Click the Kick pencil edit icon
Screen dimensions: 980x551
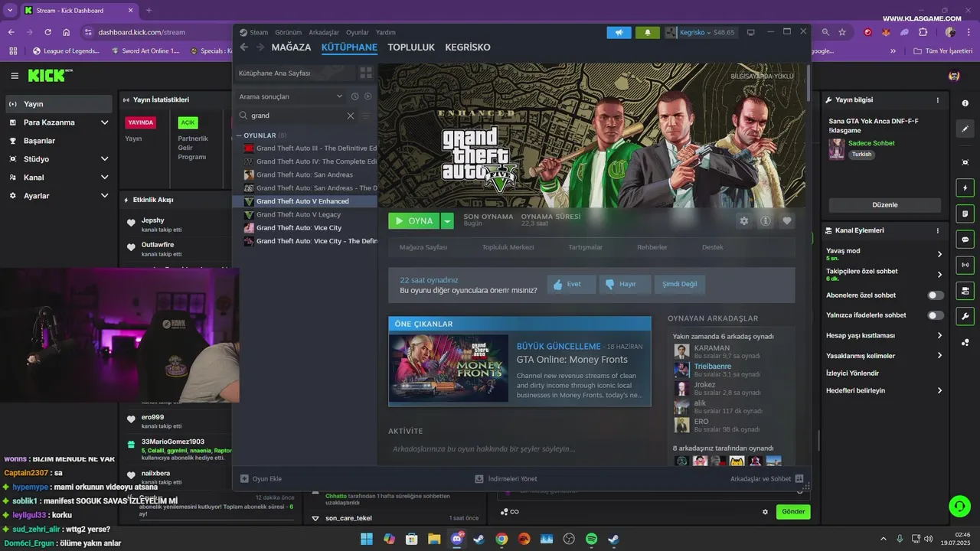[965, 129]
